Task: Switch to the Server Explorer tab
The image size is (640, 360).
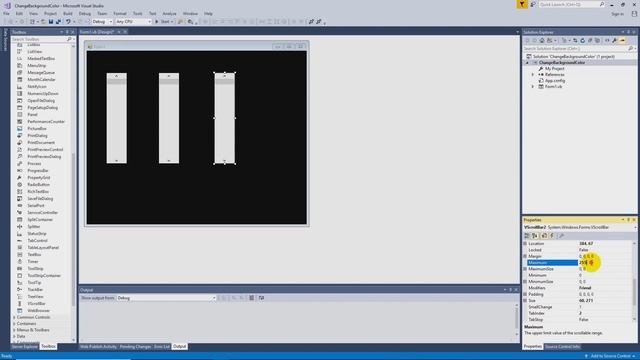Action: click(x=24, y=347)
